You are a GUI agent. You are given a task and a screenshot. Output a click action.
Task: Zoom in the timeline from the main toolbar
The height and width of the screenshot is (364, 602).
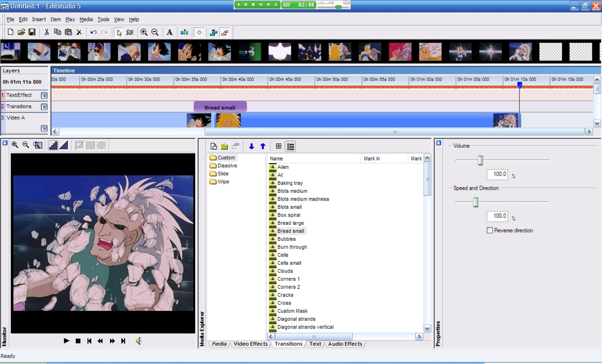(144, 32)
